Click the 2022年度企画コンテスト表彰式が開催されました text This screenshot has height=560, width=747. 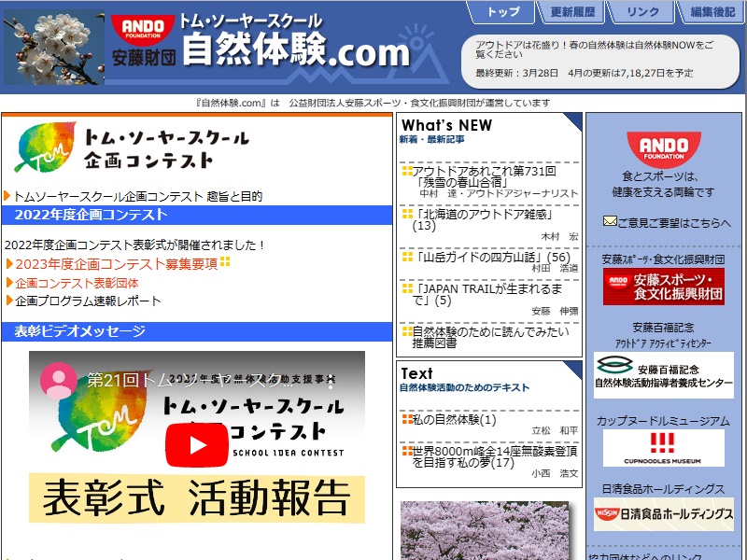pos(134,245)
